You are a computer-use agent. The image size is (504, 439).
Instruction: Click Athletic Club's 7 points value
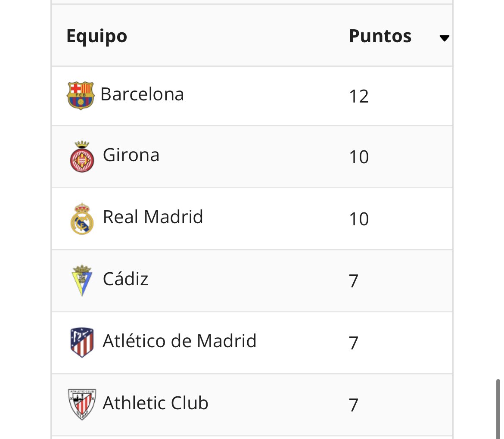354,405
